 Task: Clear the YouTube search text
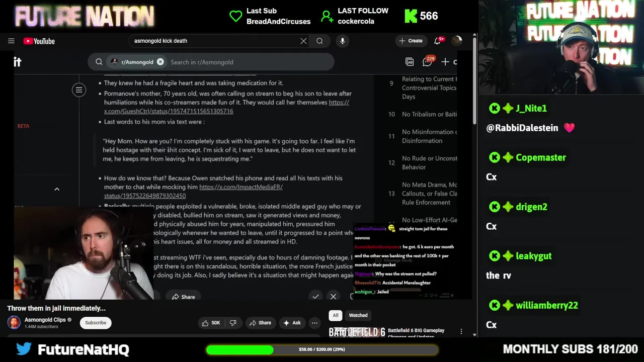[303, 41]
